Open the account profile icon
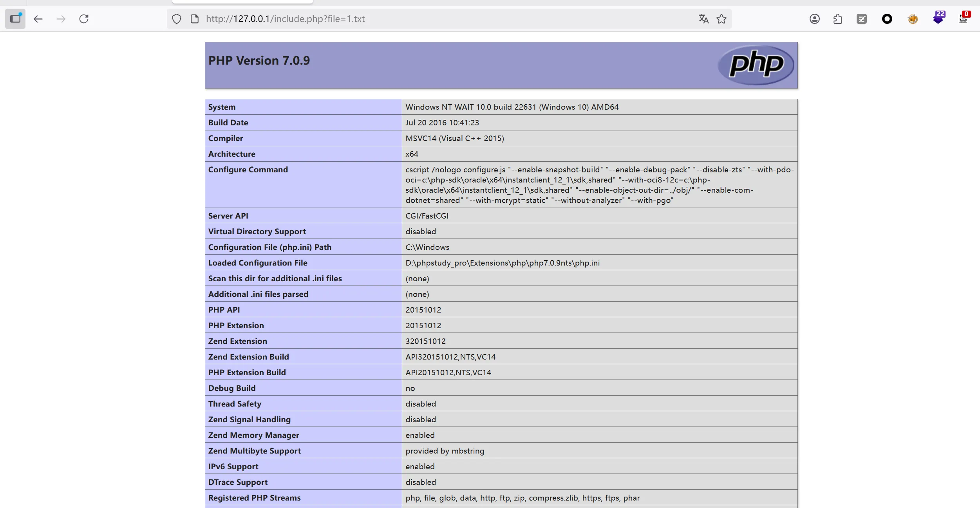This screenshot has width=980, height=508. coord(814,19)
